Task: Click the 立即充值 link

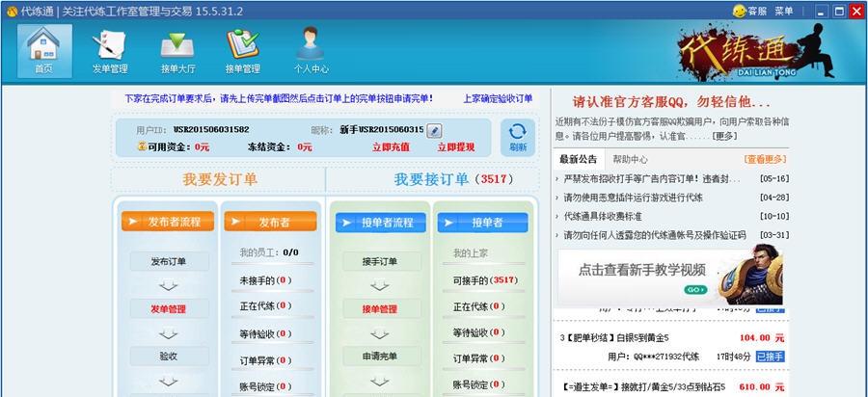Action: pos(391,147)
